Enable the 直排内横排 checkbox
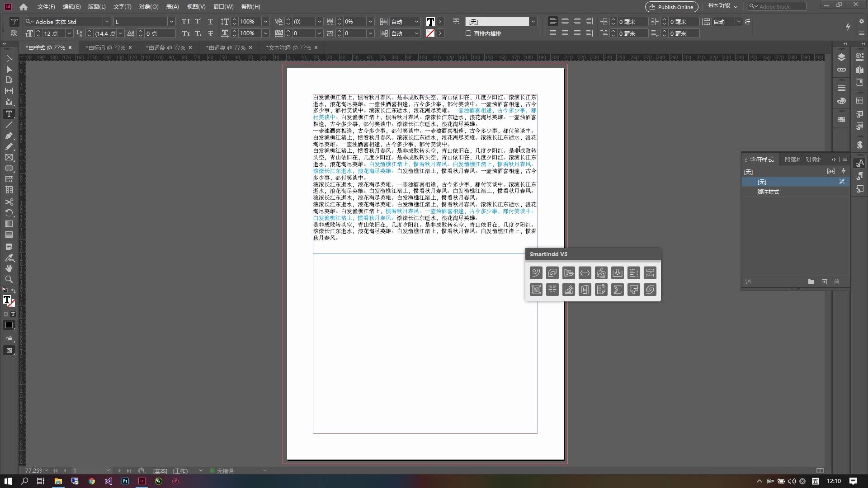Screen dimensions: 868x488 coord(468,33)
